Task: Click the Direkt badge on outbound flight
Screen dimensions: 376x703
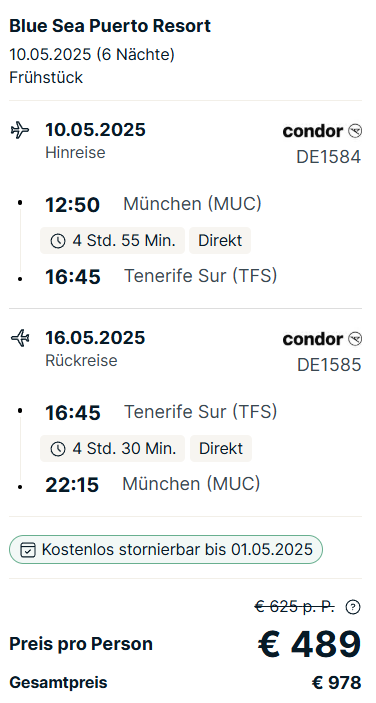Action: click(220, 241)
